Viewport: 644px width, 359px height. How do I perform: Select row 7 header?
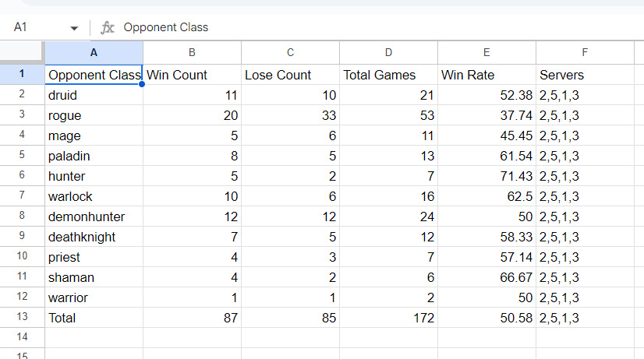tap(22, 195)
